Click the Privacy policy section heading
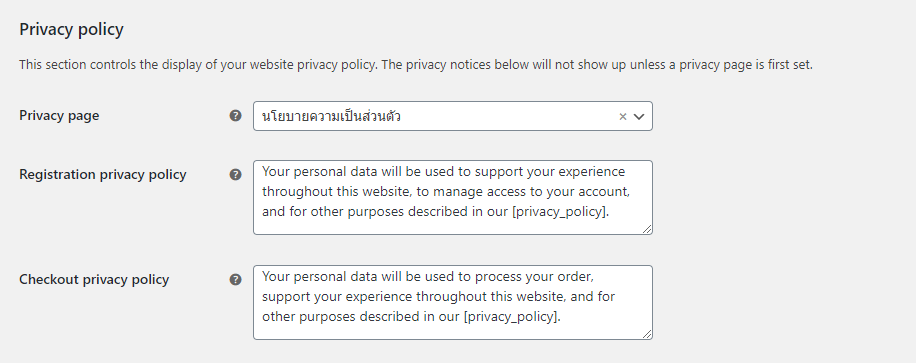Screen dimensions: 916x363 [71, 29]
